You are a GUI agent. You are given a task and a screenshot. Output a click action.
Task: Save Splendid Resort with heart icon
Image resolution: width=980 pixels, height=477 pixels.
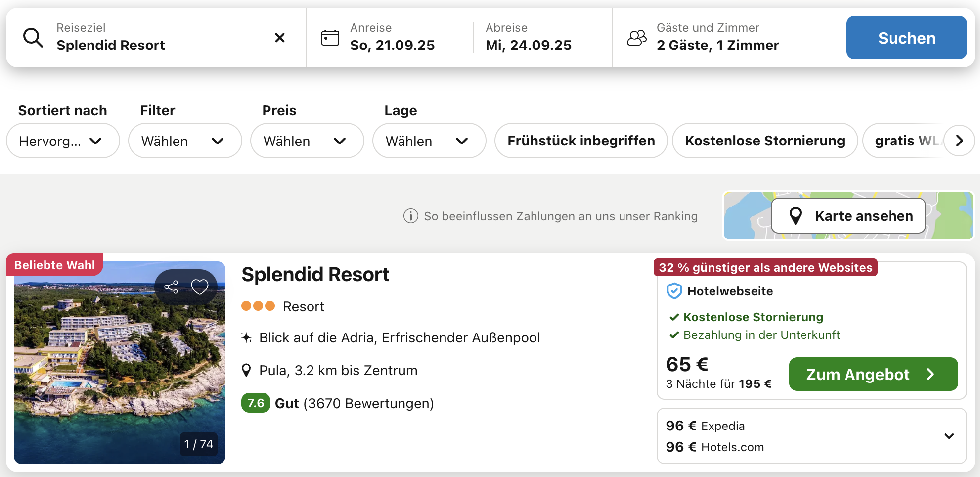(x=200, y=287)
